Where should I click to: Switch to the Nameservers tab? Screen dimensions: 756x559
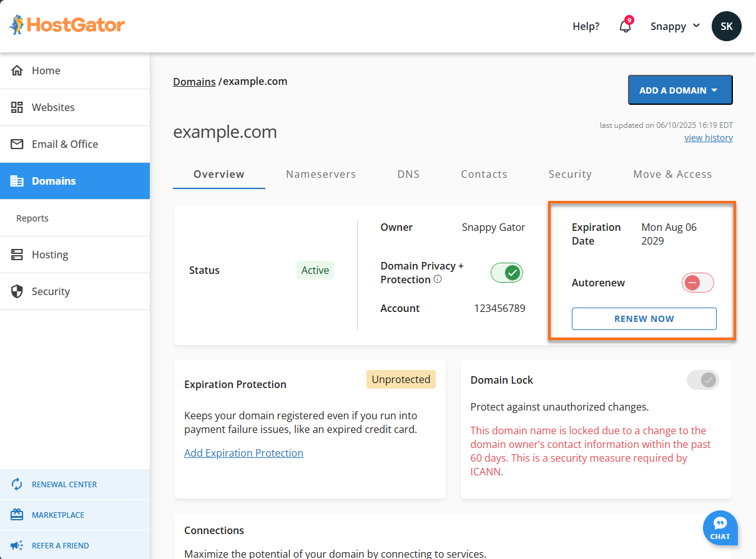coord(321,174)
